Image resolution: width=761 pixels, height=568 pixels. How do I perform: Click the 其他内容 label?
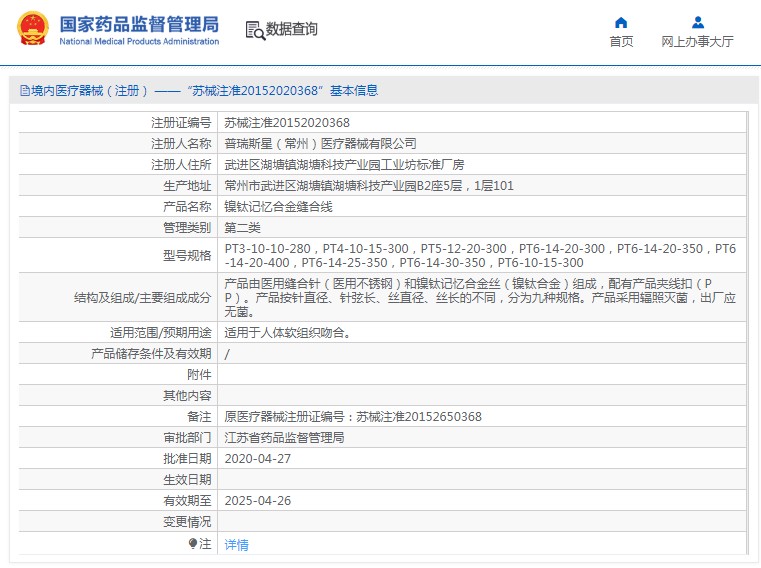click(187, 396)
